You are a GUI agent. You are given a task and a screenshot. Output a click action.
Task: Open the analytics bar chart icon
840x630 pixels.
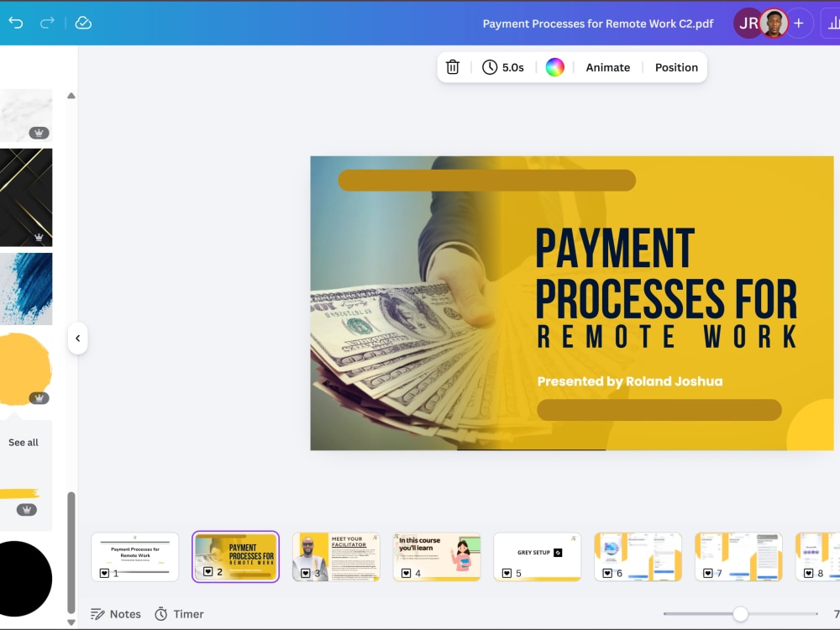(833, 23)
